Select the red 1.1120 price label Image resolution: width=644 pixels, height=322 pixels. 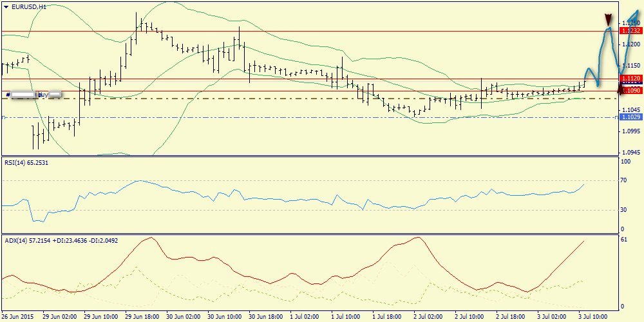(x=630, y=79)
